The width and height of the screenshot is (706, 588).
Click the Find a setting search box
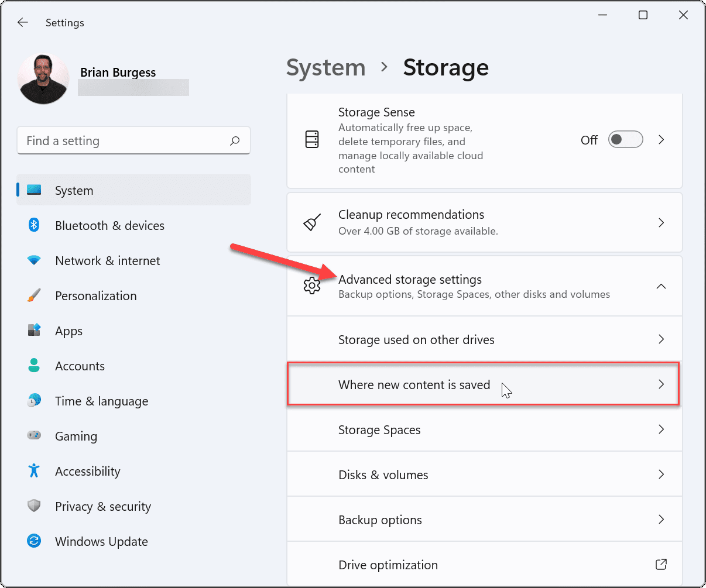(x=133, y=140)
